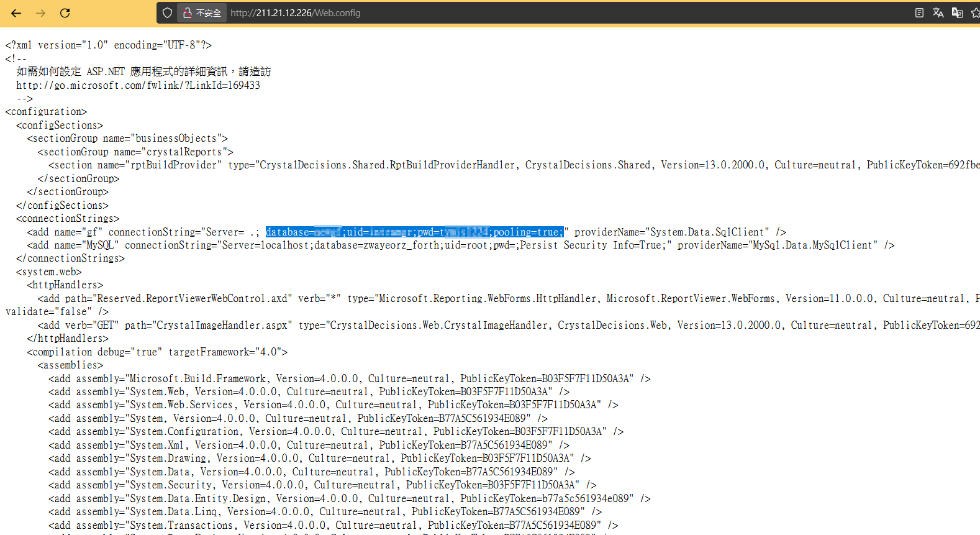Click the add name="gf" connection string
This screenshot has height=535, width=980.
pyautogui.click(x=407, y=232)
